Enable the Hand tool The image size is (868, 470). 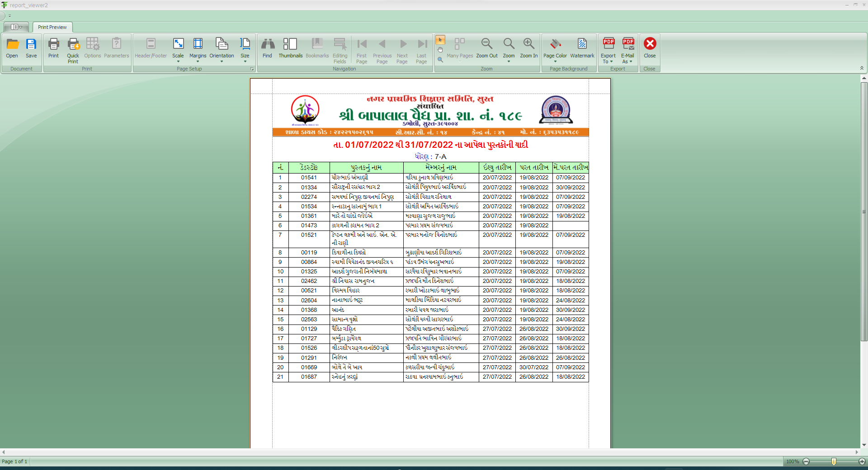point(440,50)
